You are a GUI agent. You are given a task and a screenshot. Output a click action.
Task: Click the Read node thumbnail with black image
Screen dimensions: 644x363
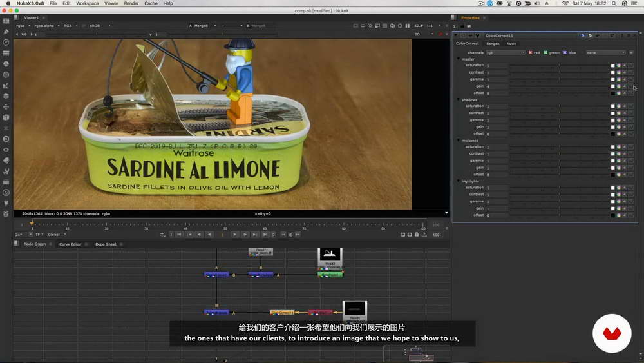click(355, 308)
